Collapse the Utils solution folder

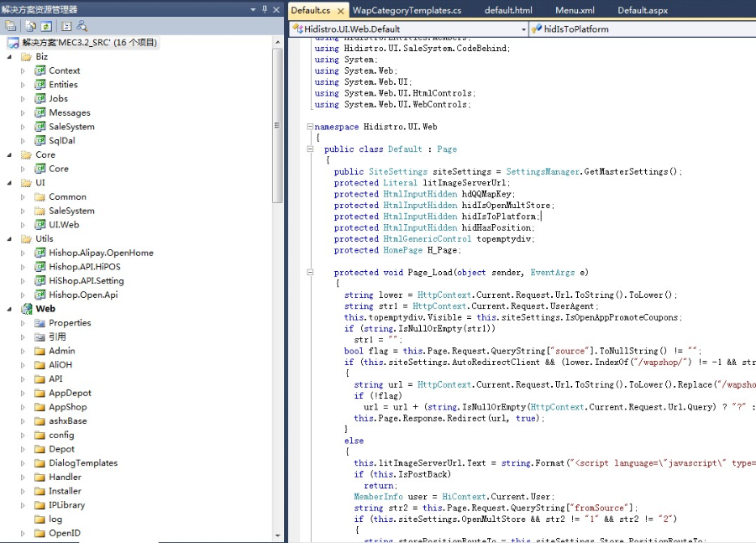click(9, 239)
